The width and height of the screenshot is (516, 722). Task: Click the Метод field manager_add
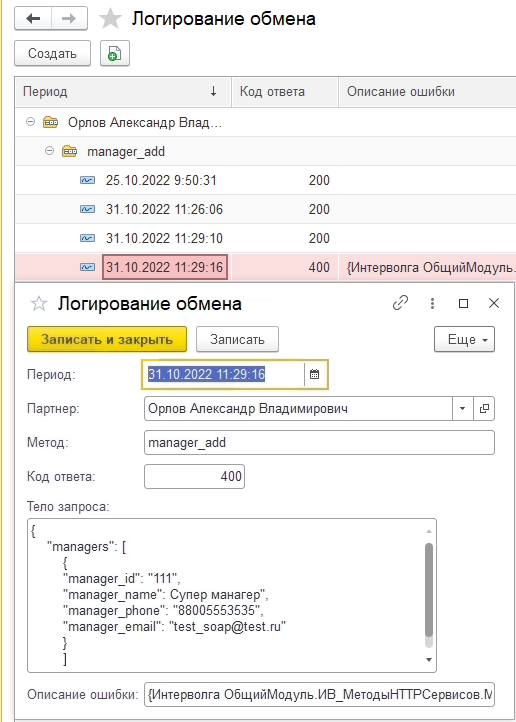(319, 443)
